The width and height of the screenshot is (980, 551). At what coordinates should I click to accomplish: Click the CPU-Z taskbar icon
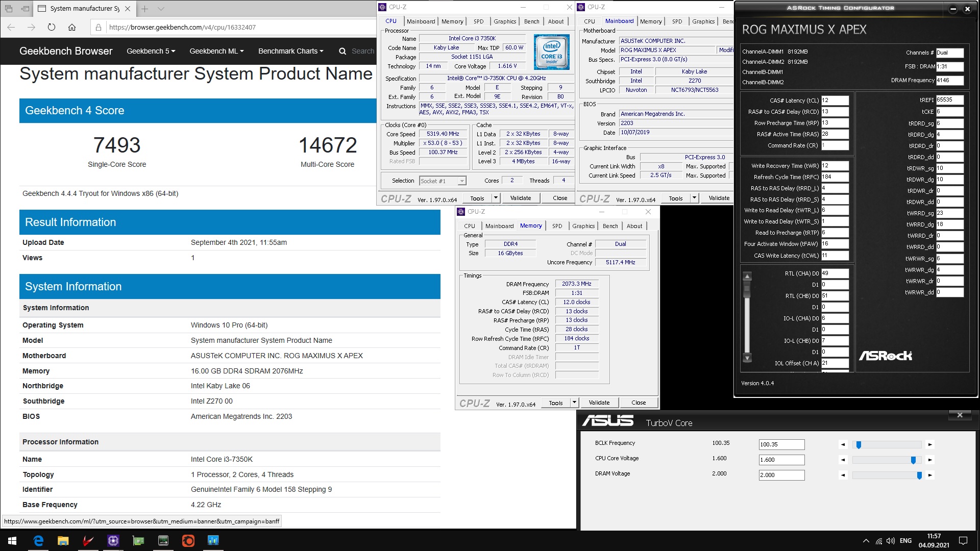pyautogui.click(x=113, y=541)
